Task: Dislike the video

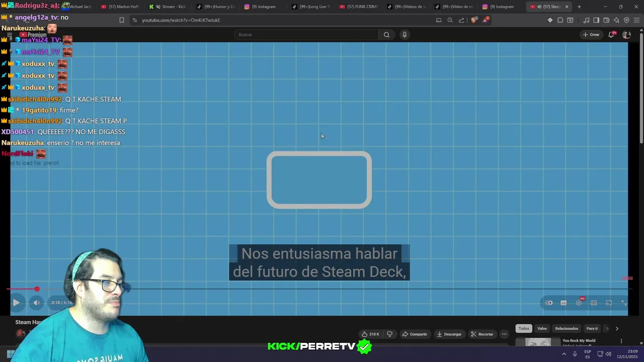Action: 389,334
